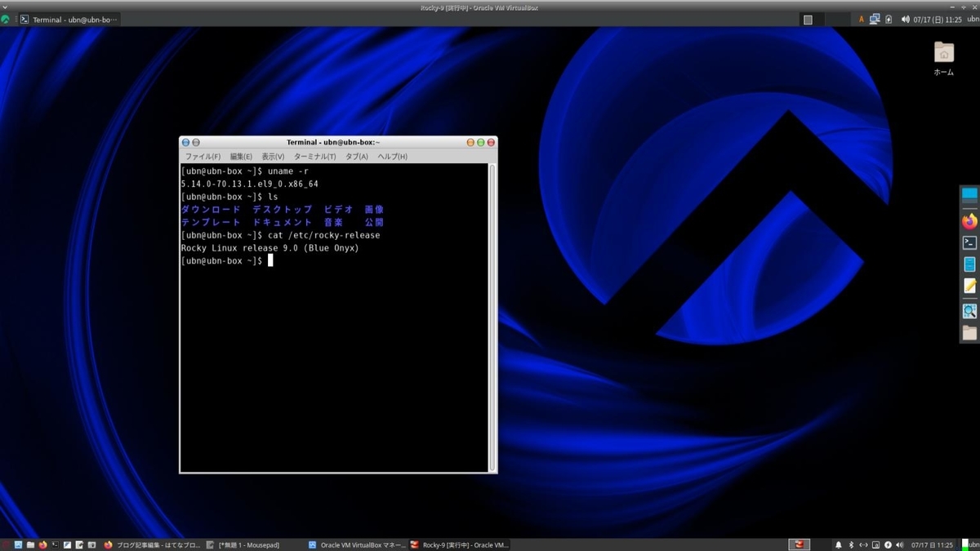Screen dimensions: 980x551
Task: Click the Terminal window menu button at title bar left
Action: click(185, 142)
